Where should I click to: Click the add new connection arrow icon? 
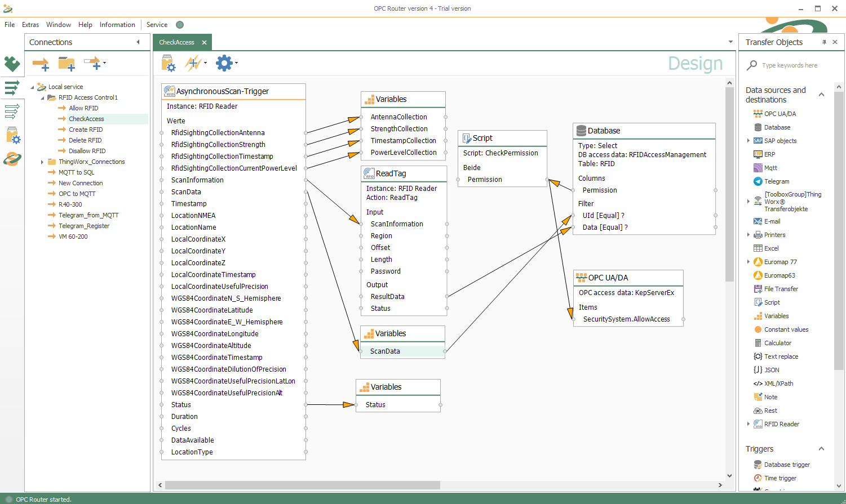40,64
